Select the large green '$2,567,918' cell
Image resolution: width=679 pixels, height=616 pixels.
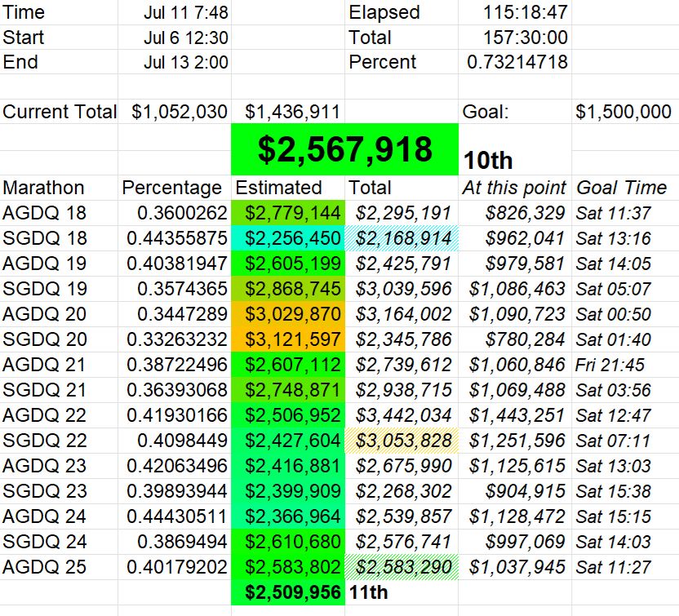coord(344,149)
